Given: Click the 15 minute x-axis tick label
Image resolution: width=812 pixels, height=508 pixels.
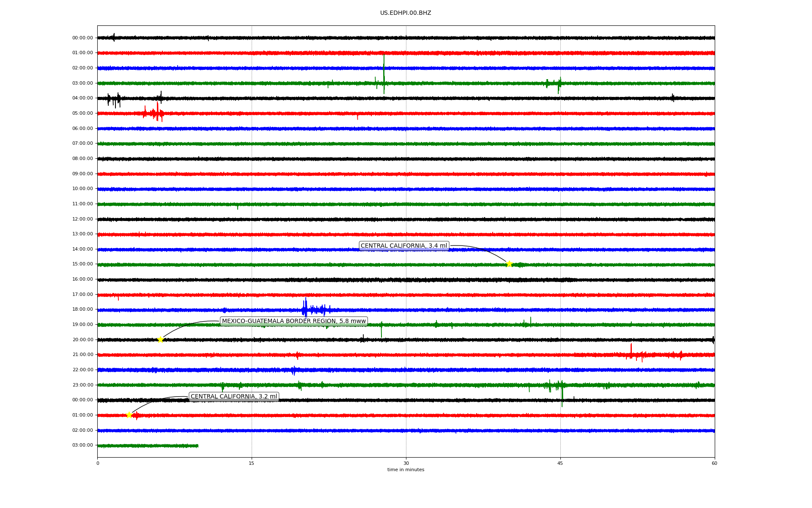Looking at the screenshot, I should tap(252, 463).
